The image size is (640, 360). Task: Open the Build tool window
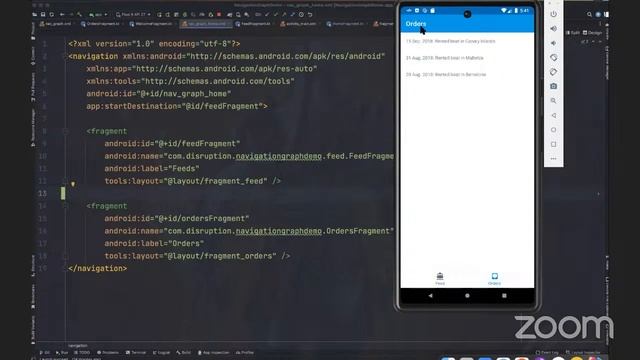184,353
